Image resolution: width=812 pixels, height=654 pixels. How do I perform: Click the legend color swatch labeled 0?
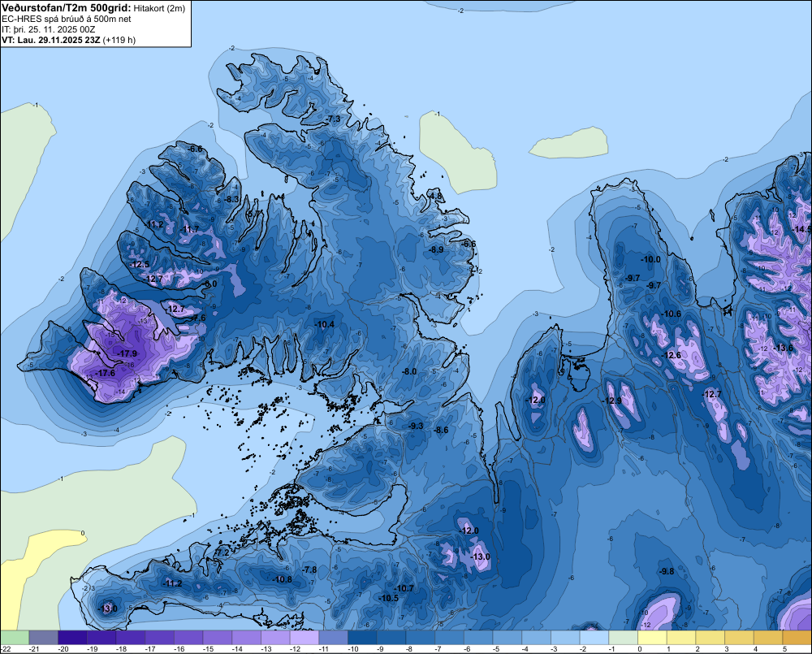click(x=653, y=638)
